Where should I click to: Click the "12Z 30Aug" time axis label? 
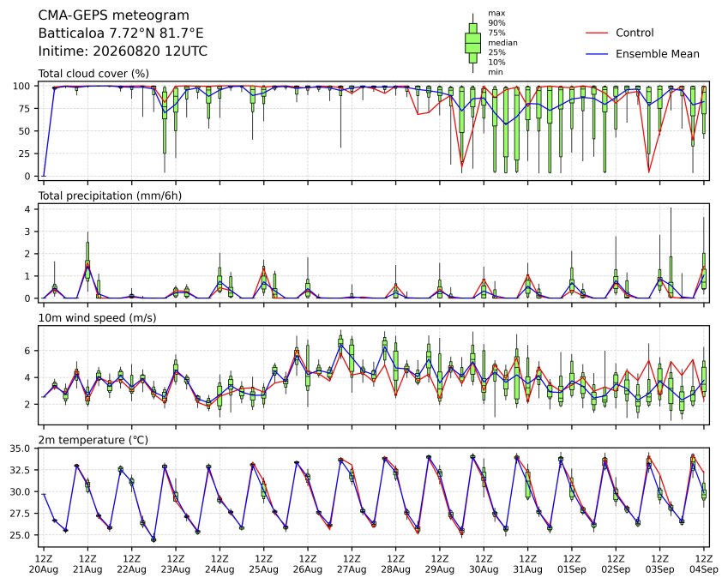coord(484,564)
